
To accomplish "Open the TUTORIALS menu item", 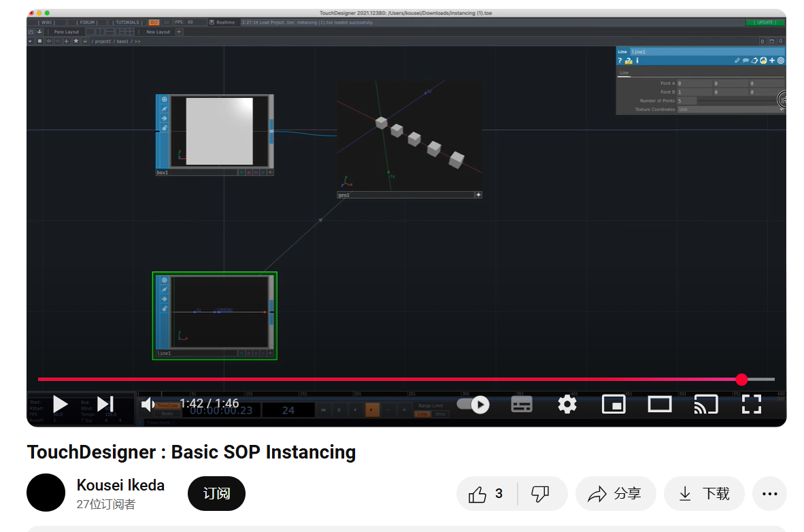I will (127, 22).
